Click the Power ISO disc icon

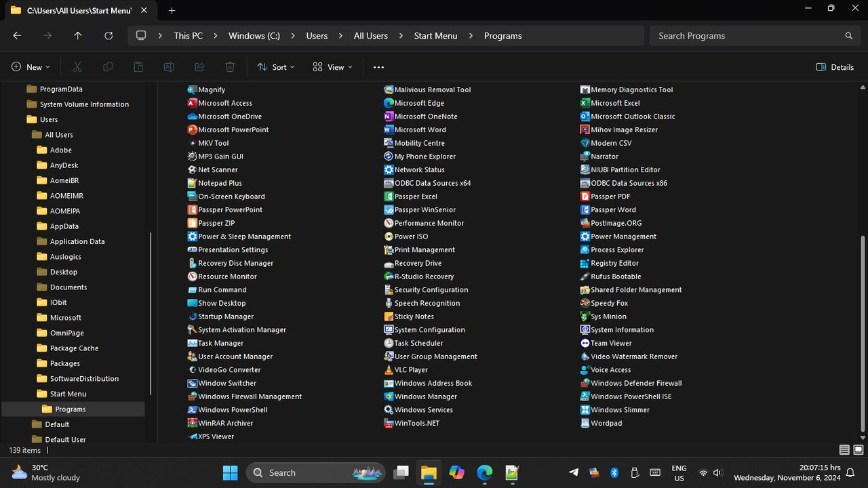389,237
